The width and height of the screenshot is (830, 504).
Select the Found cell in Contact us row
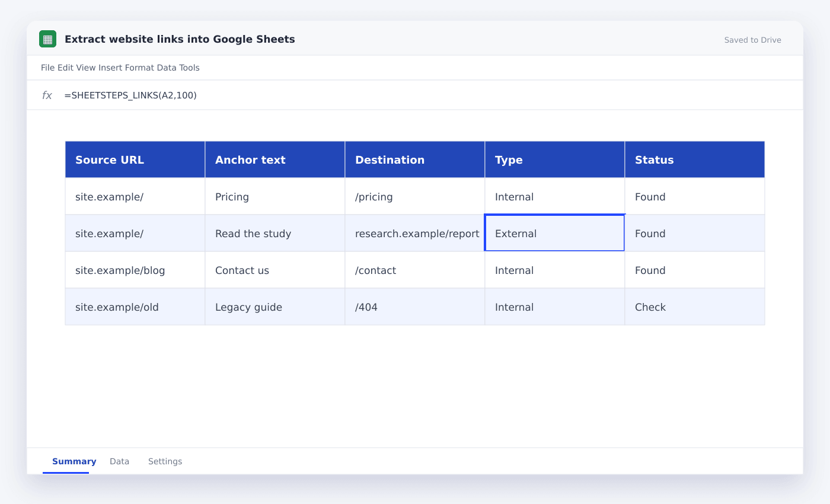coord(695,270)
